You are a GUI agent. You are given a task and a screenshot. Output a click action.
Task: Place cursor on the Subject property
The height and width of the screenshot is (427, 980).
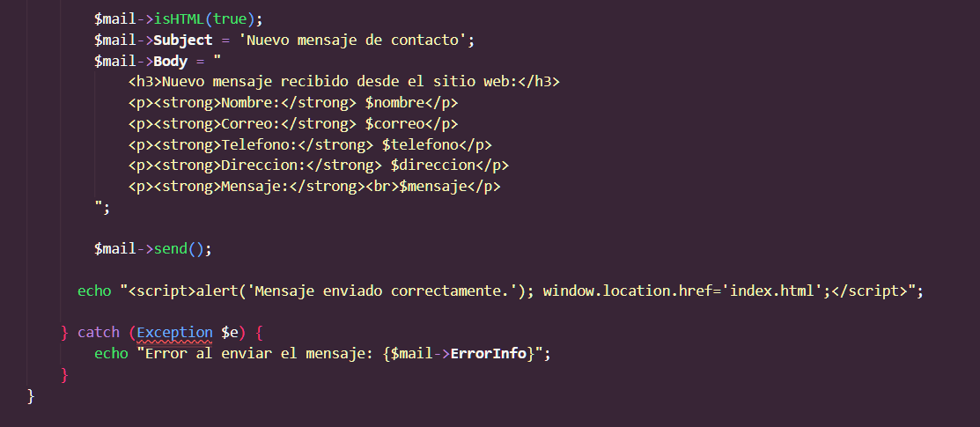pyautogui.click(x=183, y=40)
